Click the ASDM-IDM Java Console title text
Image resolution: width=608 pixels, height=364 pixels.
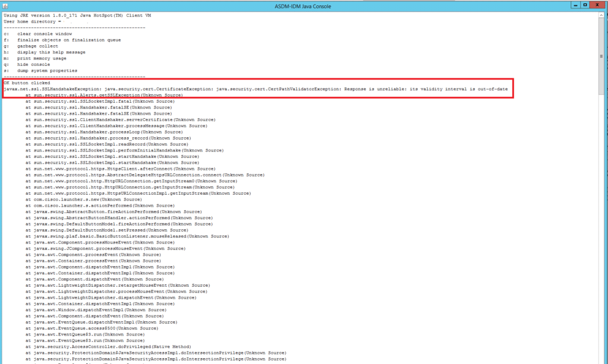click(304, 4)
